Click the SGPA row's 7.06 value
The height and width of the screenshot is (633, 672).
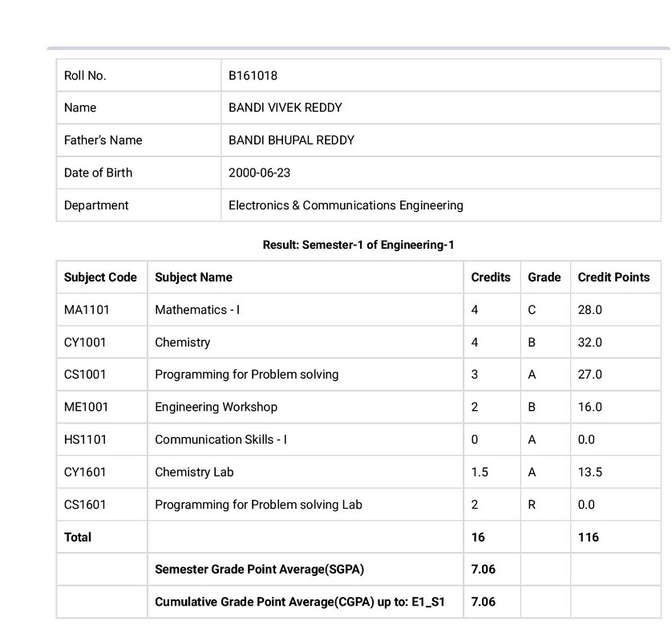tap(483, 570)
